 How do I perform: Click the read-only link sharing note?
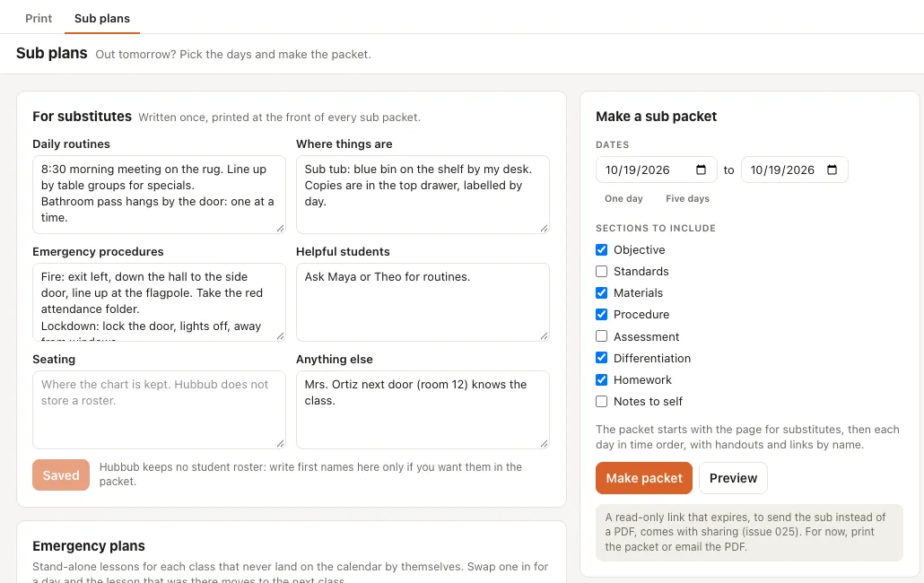tap(750, 533)
